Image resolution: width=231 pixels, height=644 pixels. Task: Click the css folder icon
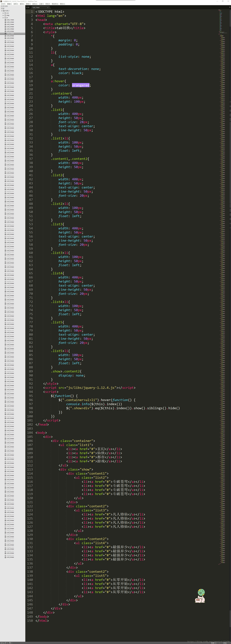coord(5,13)
